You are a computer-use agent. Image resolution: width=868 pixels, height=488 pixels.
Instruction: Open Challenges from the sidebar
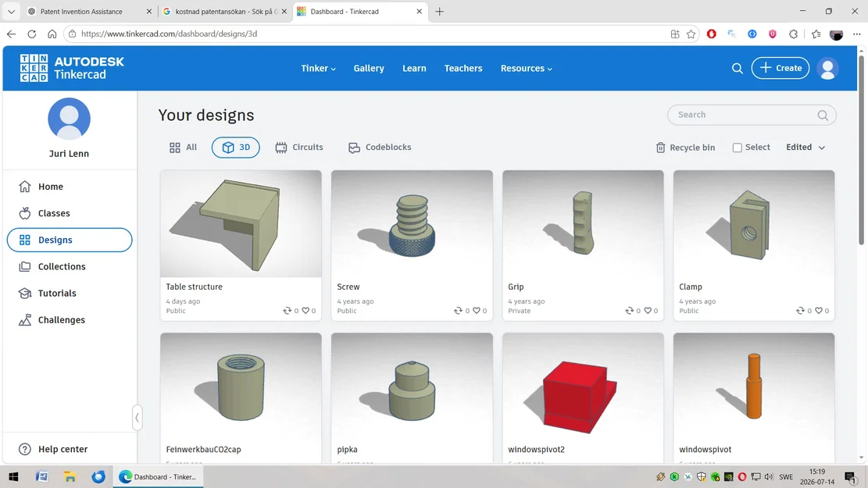click(62, 320)
